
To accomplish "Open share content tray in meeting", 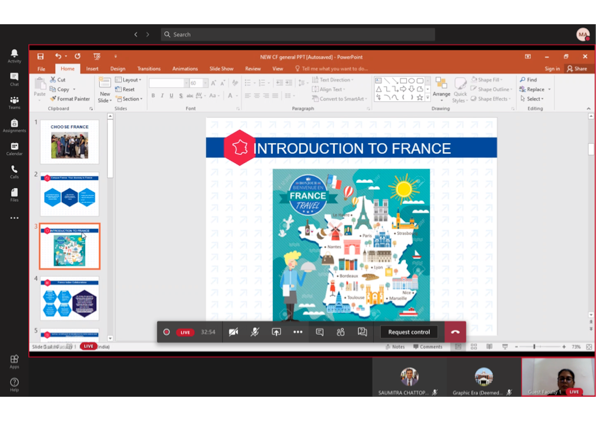I will tap(276, 332).
